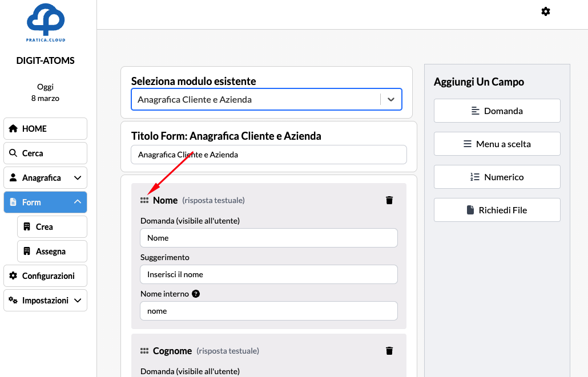
Task: Add a Richiedi File field
Action: [x=497, y=210]
